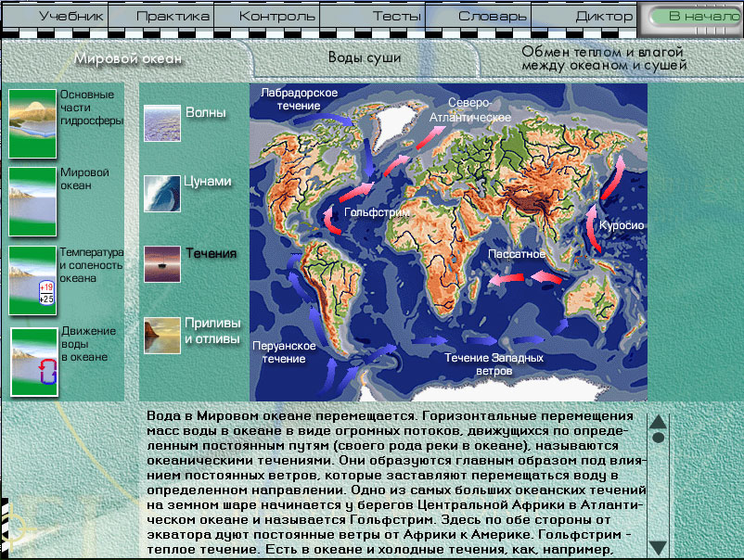Click Движение воды в океане label

tap(88, 344)
